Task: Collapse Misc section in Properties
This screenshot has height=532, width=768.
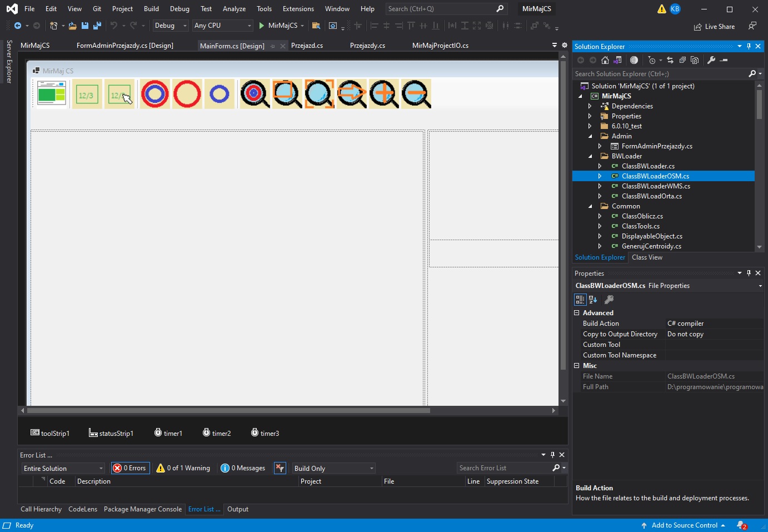Action: [577, 366]
